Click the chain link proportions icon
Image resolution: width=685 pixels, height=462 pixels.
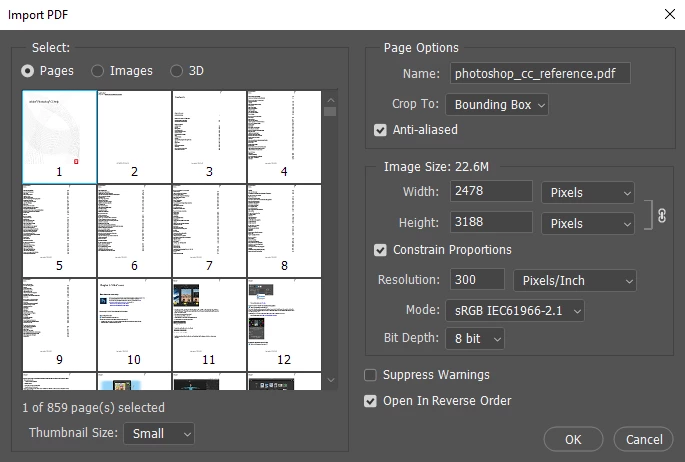click(662, 216)
